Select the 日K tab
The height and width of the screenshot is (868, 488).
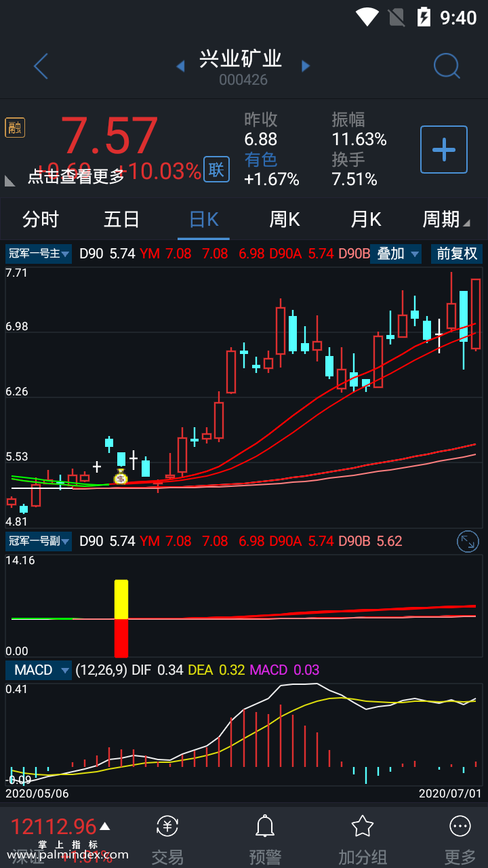203,219
